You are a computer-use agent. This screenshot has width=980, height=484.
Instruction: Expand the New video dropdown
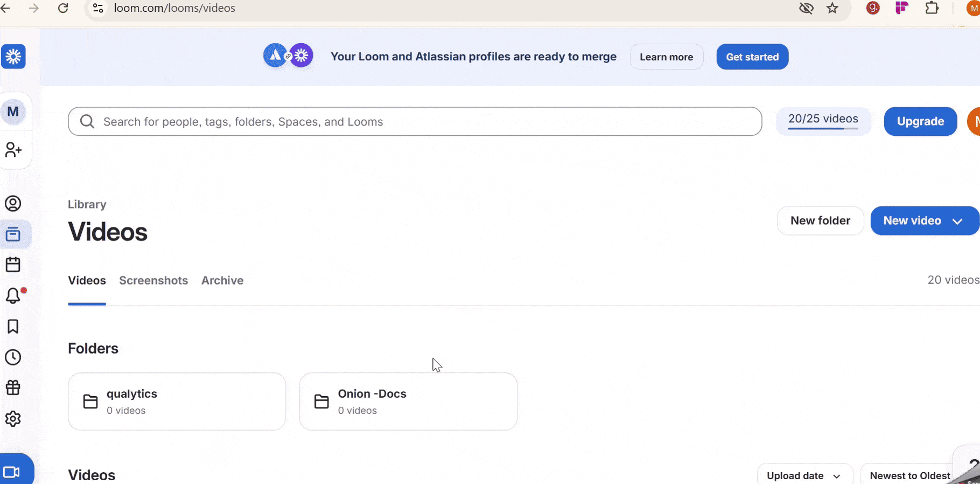[x=957, y=221]
